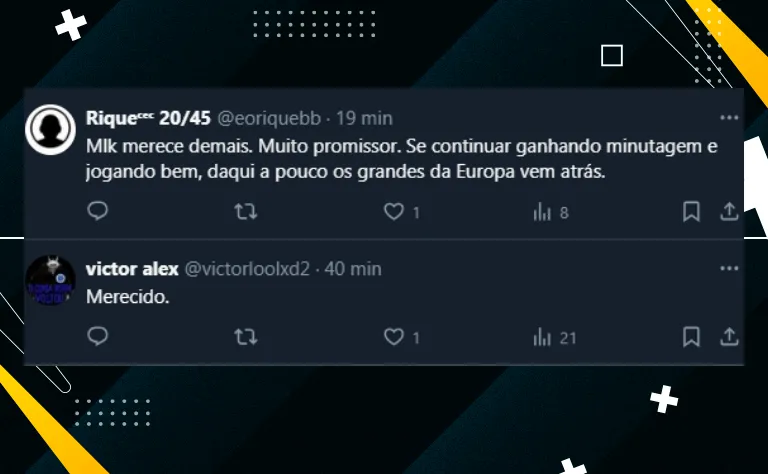Open more options on victor alex's tweet
Screen dimensions: 768x474
pyautogui.click(x=729, y=268)
